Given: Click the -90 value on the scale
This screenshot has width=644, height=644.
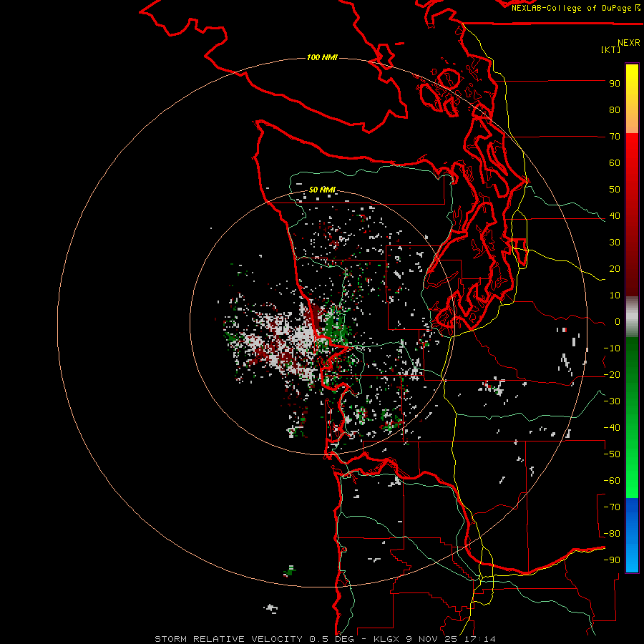Looking at the screenshot, I should tap(612, 560).
